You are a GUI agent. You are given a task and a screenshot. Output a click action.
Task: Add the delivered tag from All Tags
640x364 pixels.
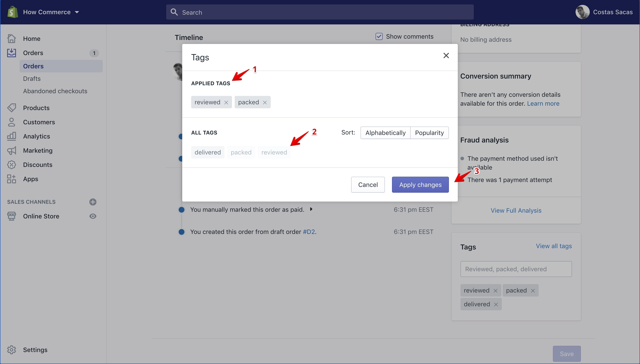point(208,152)
